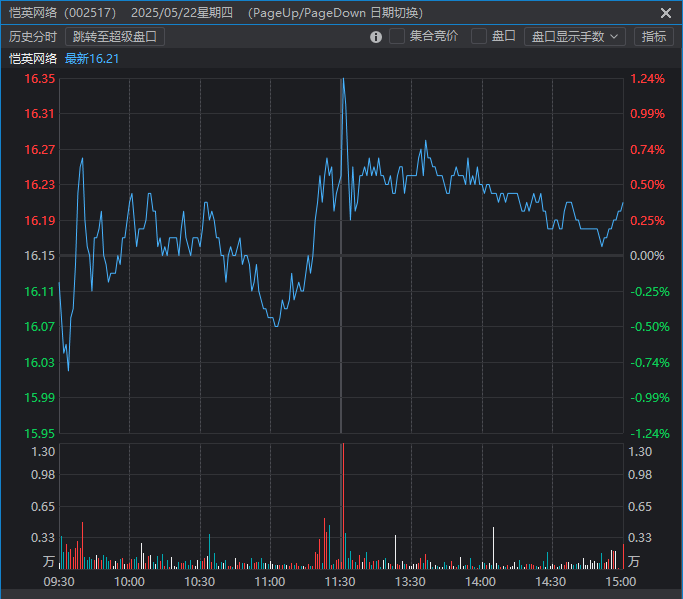Click the 11:30 time marker on axis

tap(341, 581)
